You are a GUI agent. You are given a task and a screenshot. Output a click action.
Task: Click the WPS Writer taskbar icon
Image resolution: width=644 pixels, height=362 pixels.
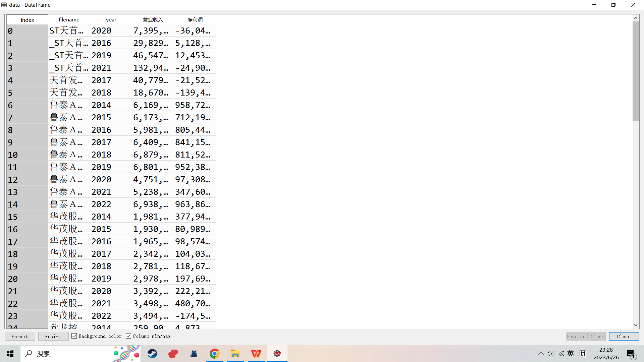pos(257,354)
